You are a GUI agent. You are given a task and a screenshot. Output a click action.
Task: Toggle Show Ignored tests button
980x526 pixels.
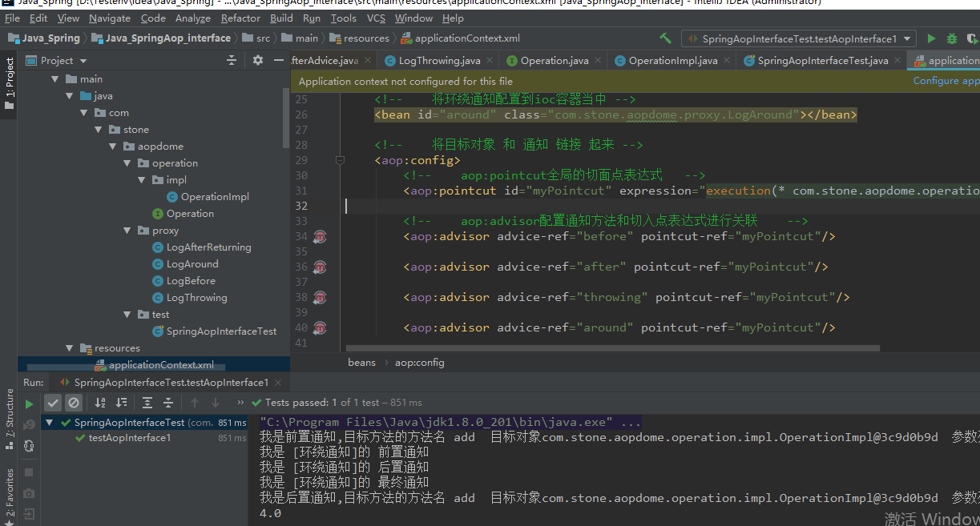(x=74, y=403)
